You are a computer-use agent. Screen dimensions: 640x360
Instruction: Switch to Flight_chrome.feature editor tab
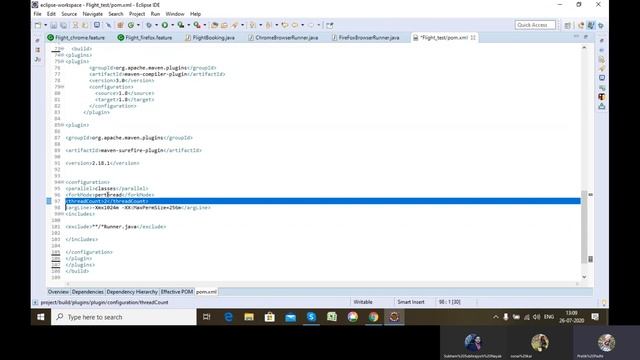click(x=76, y=38)
